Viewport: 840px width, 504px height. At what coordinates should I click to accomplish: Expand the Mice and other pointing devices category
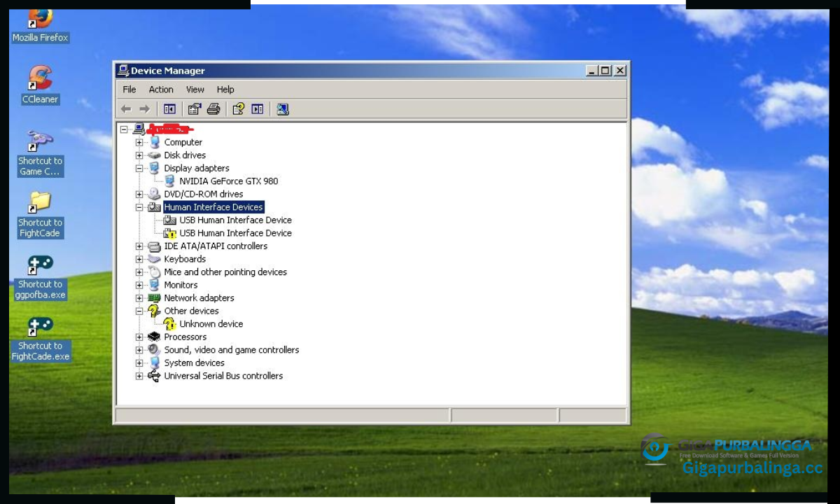pyautogui.click(x=139, y=272)
